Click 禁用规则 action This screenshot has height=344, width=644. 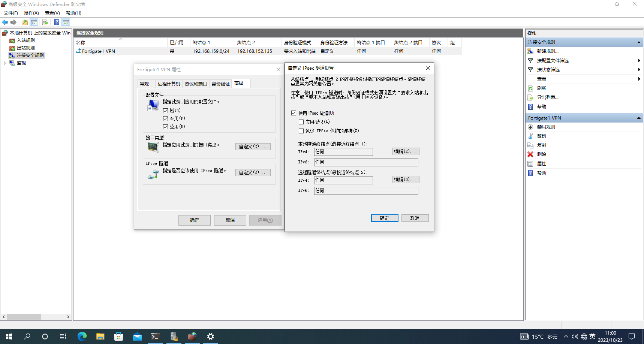click(546, 127)
